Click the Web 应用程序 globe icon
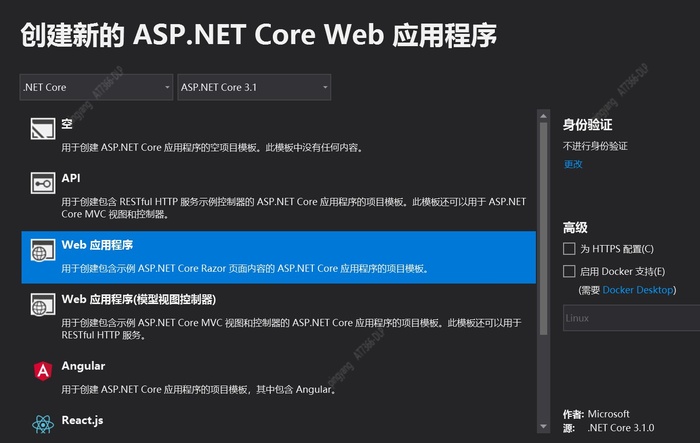The height and width of the screenshot is (443, 700). click(x=43, y=250)
